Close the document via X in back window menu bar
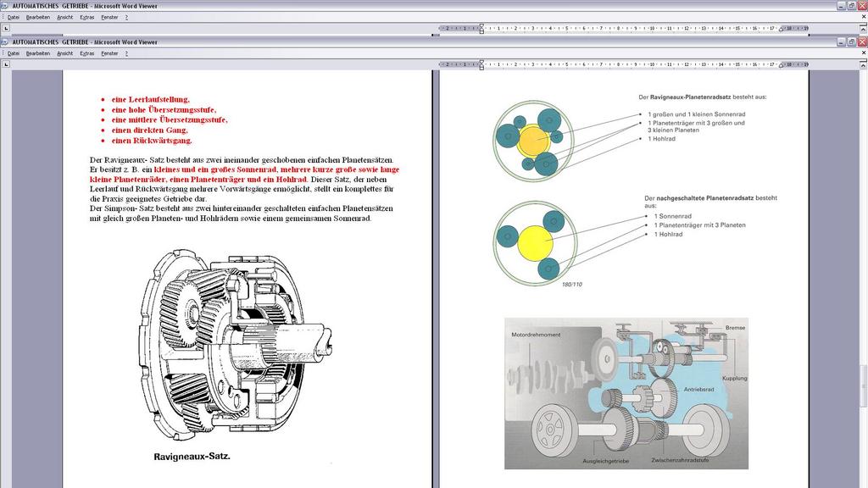 tap(864, 17)
